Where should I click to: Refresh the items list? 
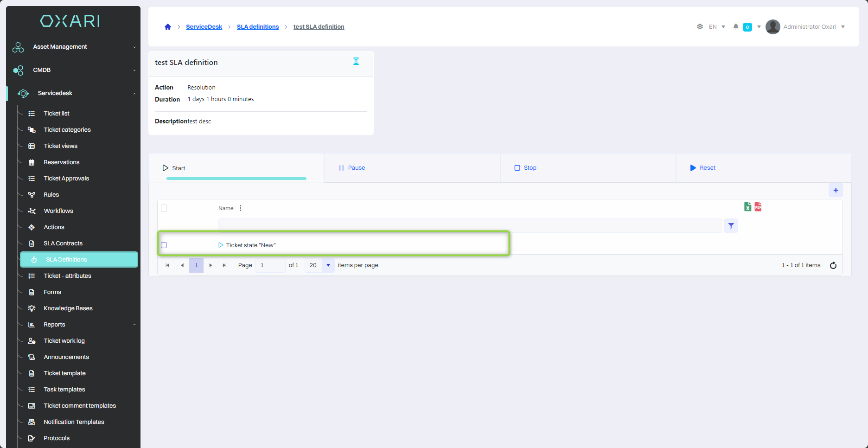(833, 265)
